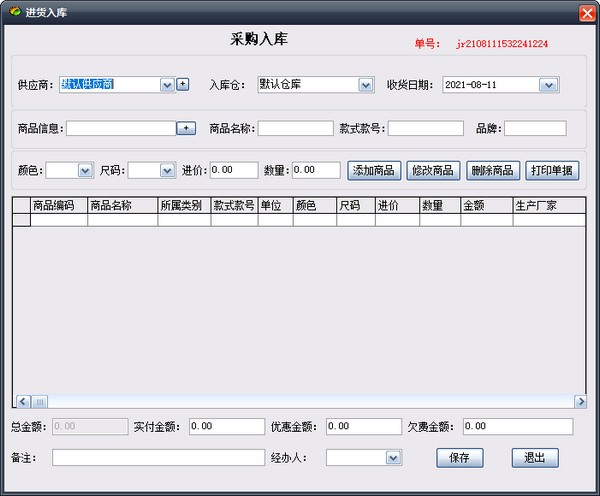
Task: Click the 删除商品 button
Action: click(492, 170)
